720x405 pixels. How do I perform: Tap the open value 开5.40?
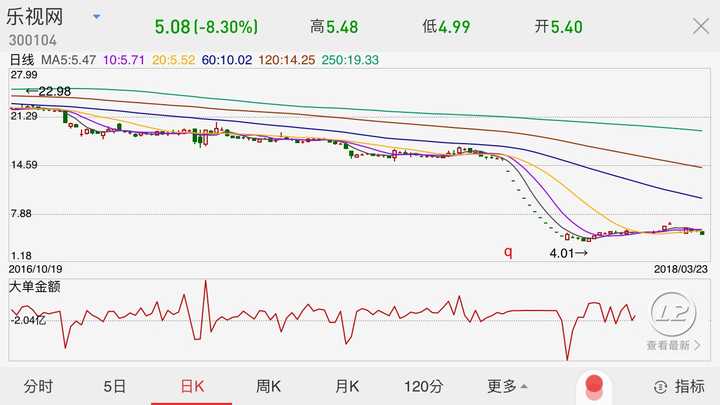click(559, 27)
